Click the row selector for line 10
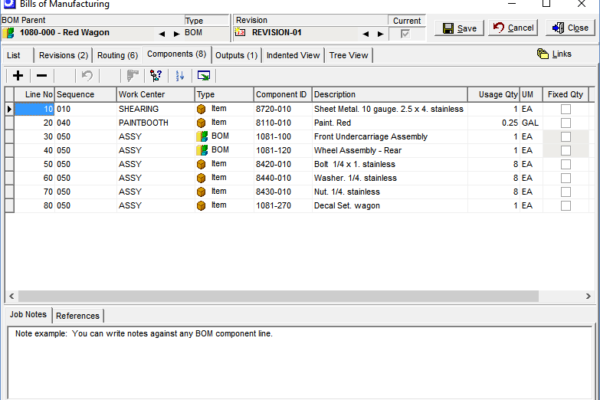Screen dimensions: 600x400 pos(9,109)
